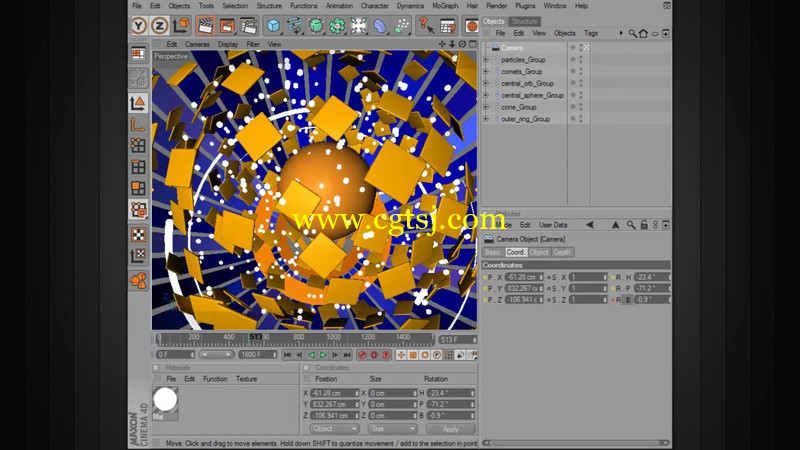The width and height of the screenshot is (800, 450).
Task: Click the move view icon in viewport header
Action: click(x=442, y=44)
